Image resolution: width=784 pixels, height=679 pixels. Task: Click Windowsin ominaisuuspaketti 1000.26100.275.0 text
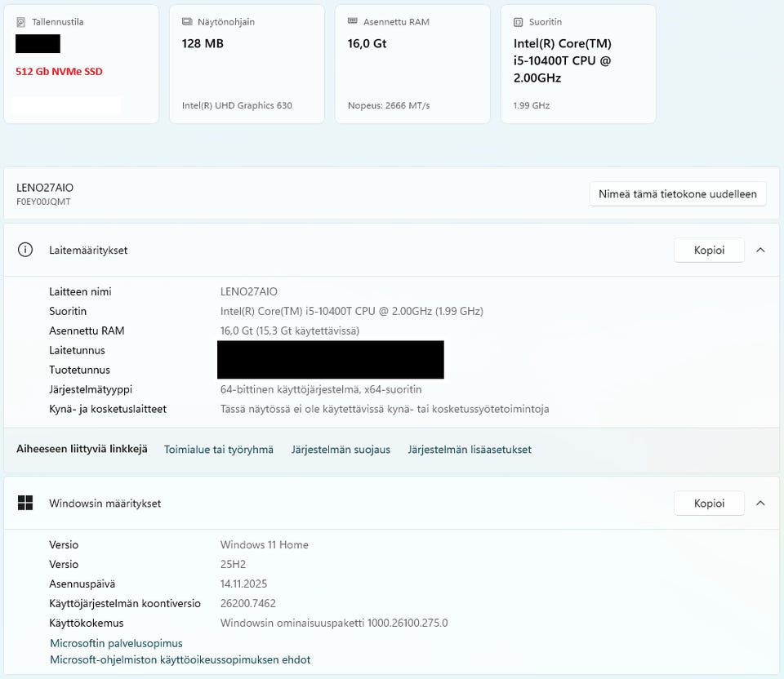[334, 623]
